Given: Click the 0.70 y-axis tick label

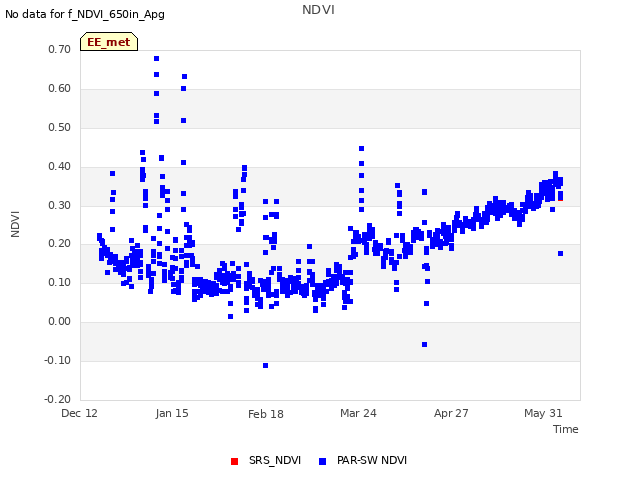Looking at the screenshot, I should click(x=60, y=49).
